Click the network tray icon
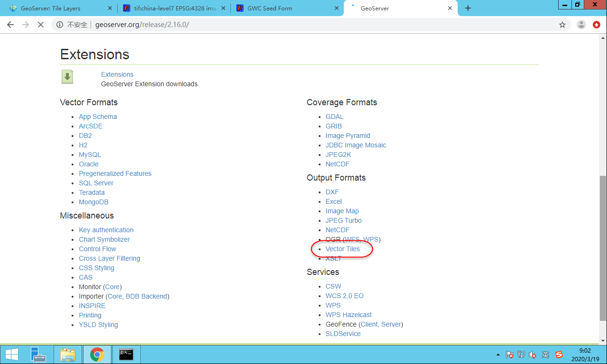Screen dimensions: 607x364 (x=521, y=354)
